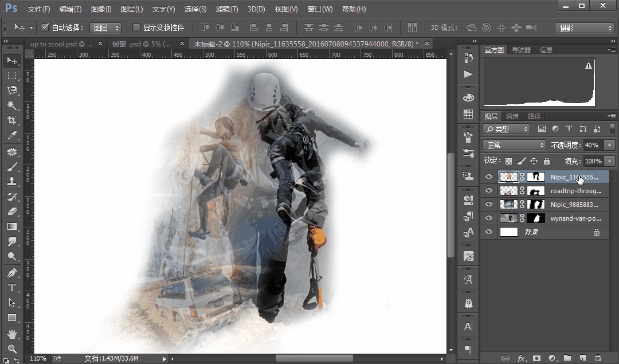The height and width of the screenshot is (364, 619).
Task: Switch to the 通道 tab
Action: pyautogui.click(x=512, y=116)
